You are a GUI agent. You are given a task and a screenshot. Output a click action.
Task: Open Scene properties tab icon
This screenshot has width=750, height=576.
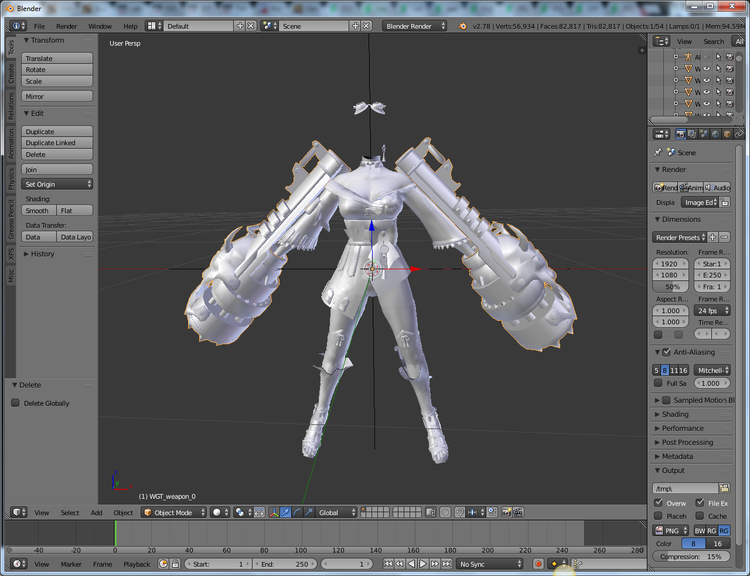coord(703,134)
